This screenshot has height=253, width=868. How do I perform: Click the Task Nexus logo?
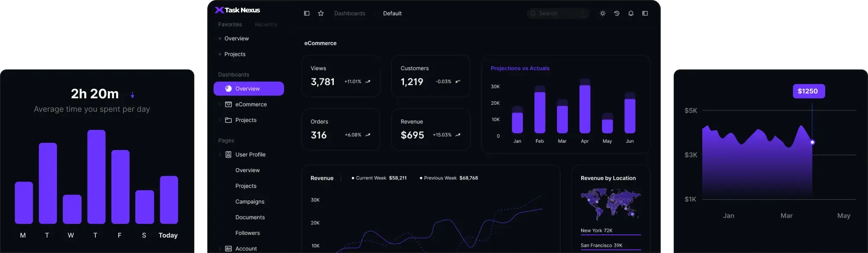238,10
